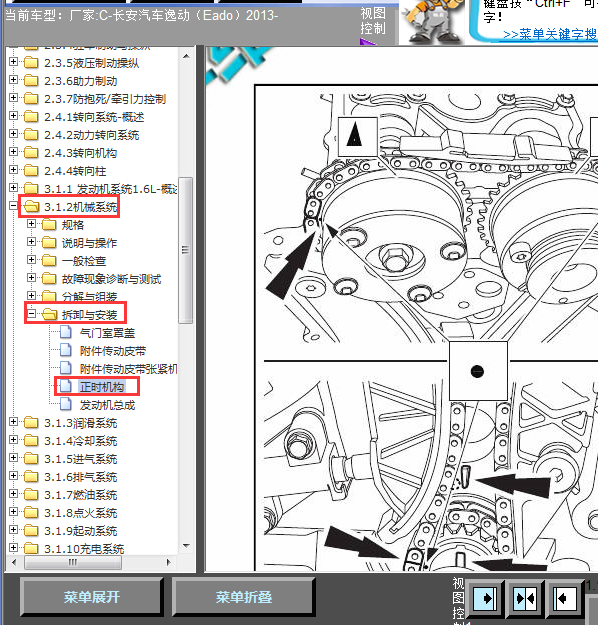Click tree vertical scrollbar up arrow
Viewport: 598px width, 625px height.
click(x=186, y=56)
